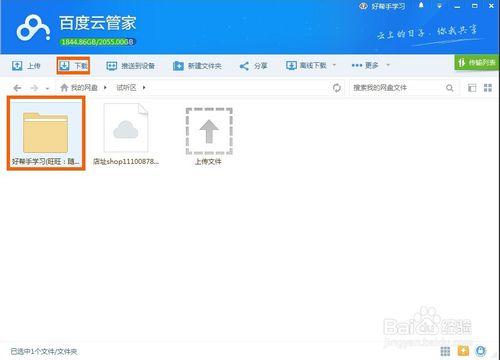This screenshot has width=500, height=360.
Task: Go to 我的网盘 home breadcrumb
Action: [79, 88]
